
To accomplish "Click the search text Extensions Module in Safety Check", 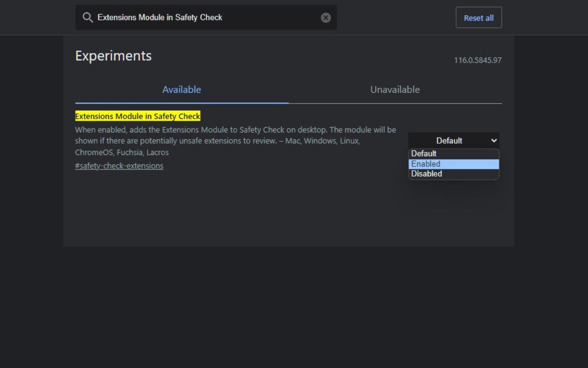I will point(159,17).
